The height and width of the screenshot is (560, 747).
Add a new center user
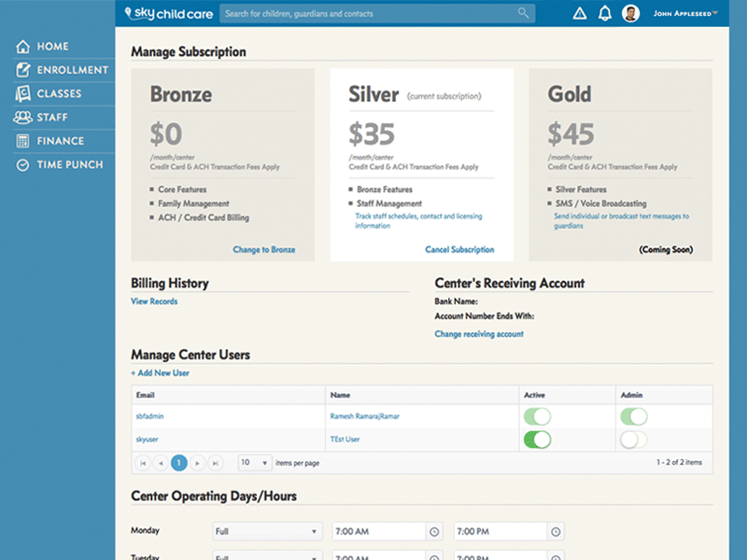coord(160,372)
